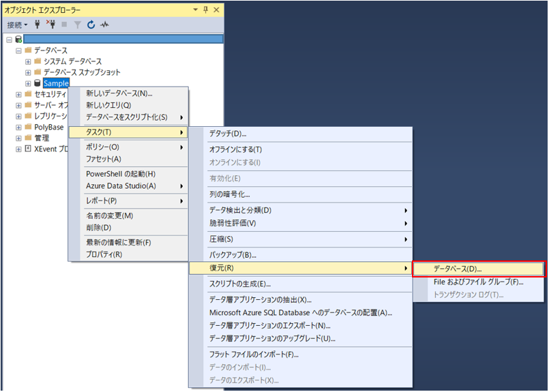Select File およびファイル グループ(F)... menu entry
This screenshot has height=392, width=549.
click(x=479, y=282)
